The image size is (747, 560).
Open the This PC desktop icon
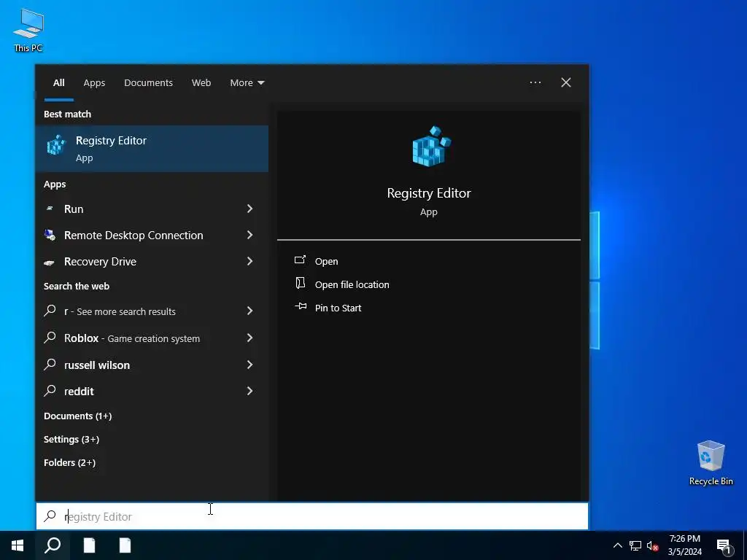click(x=28, y=30)
